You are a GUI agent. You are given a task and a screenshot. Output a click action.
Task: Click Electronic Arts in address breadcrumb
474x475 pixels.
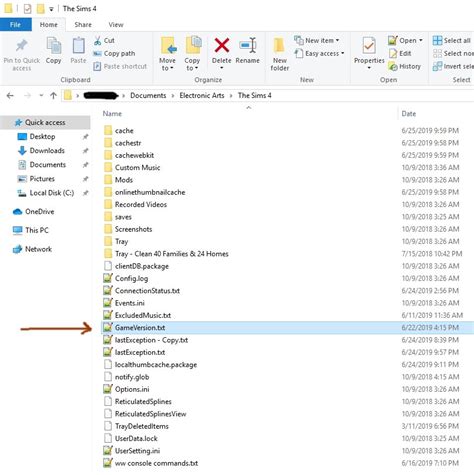click(x=202, y=96)
